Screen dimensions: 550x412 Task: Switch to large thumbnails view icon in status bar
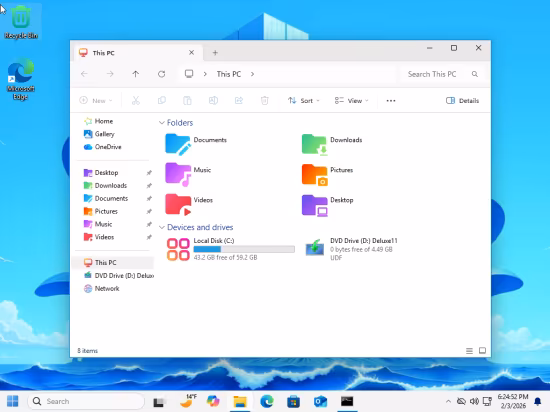pyautogui.click(x=482, y=351)
